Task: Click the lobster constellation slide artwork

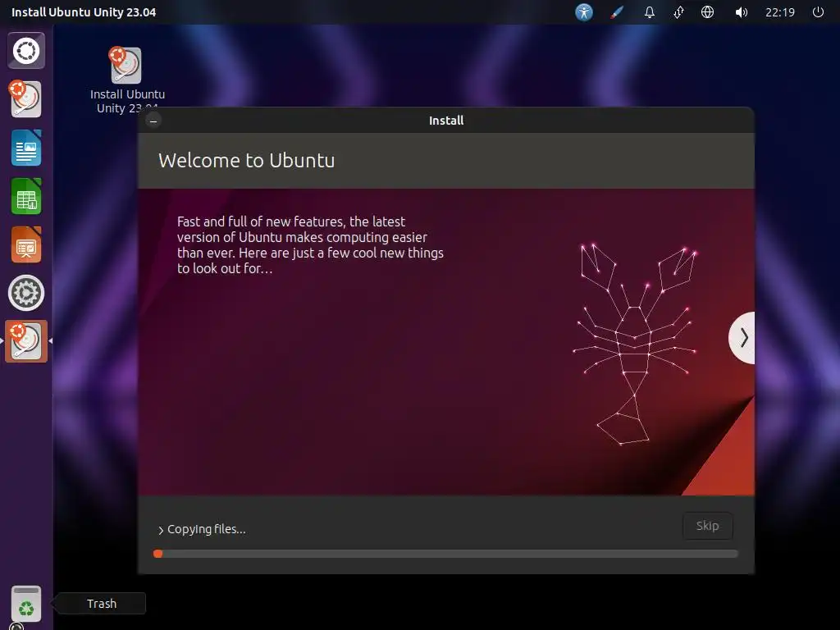Action: point(636,344)
